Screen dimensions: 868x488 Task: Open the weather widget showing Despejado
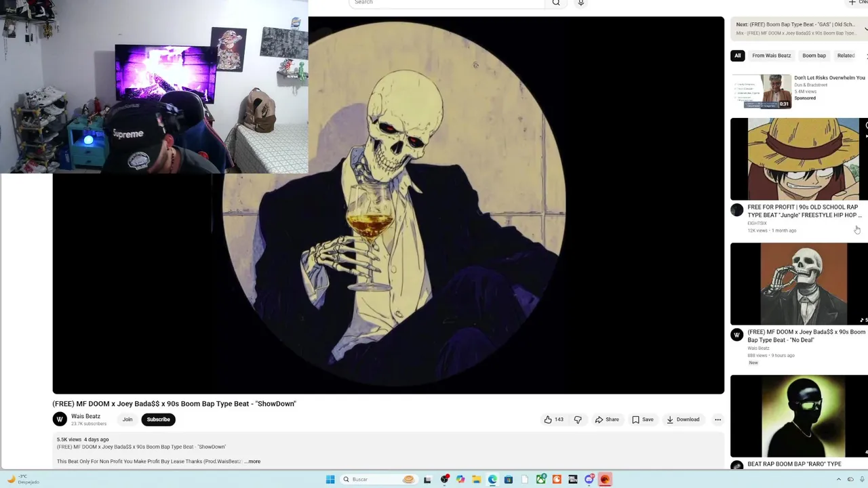click(22, 479)
